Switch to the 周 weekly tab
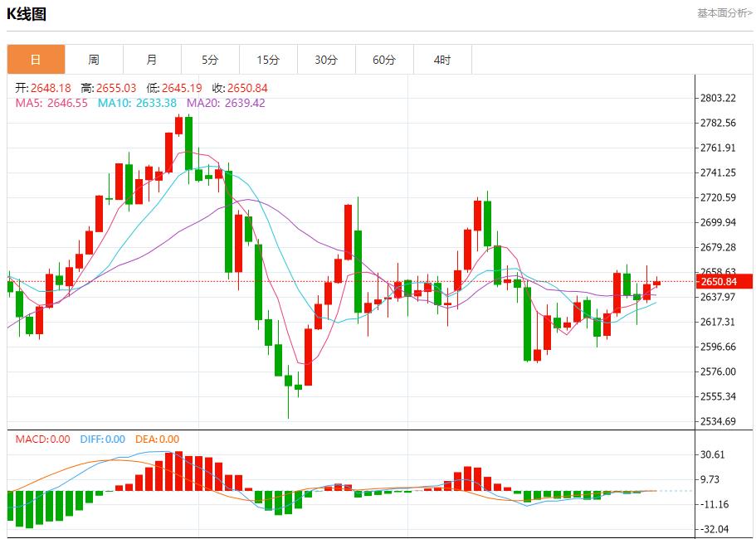The image size is (756, 539). click(94, 60)
